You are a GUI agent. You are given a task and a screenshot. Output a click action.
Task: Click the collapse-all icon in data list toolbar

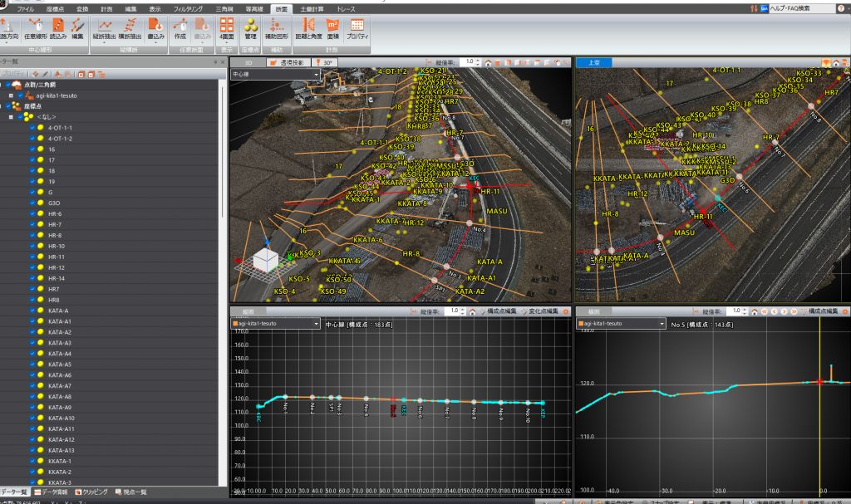91,75
